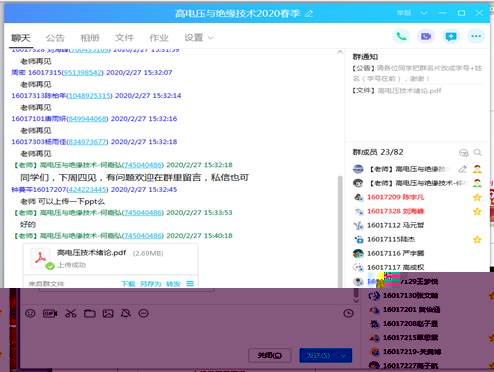Click the 举报 report link in title bar
This screenshot has height=372, width=494.
[404, 13]
